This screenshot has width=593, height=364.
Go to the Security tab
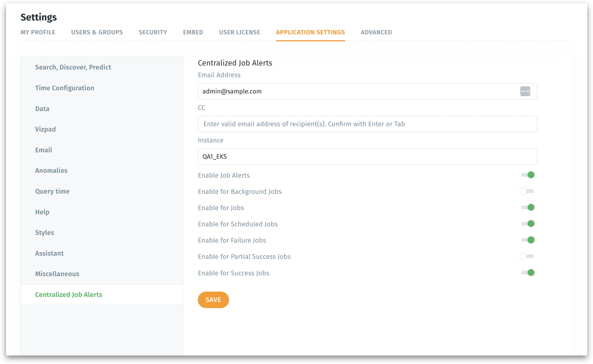tap(153, 32)
